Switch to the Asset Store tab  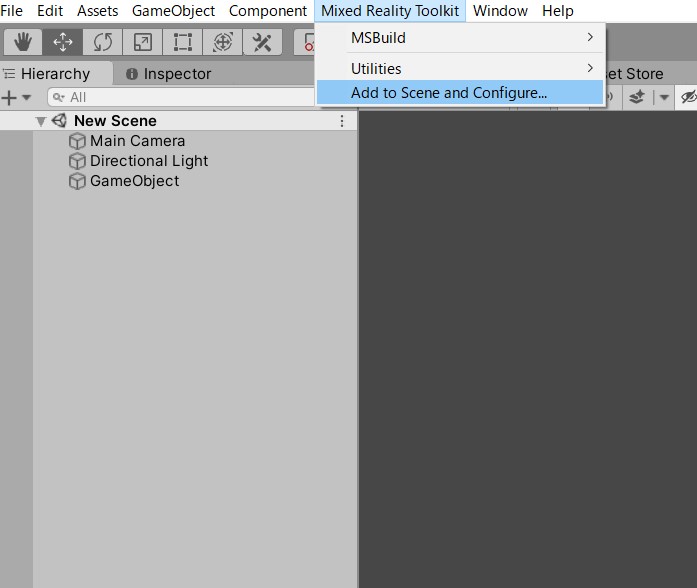pos(634,73)
